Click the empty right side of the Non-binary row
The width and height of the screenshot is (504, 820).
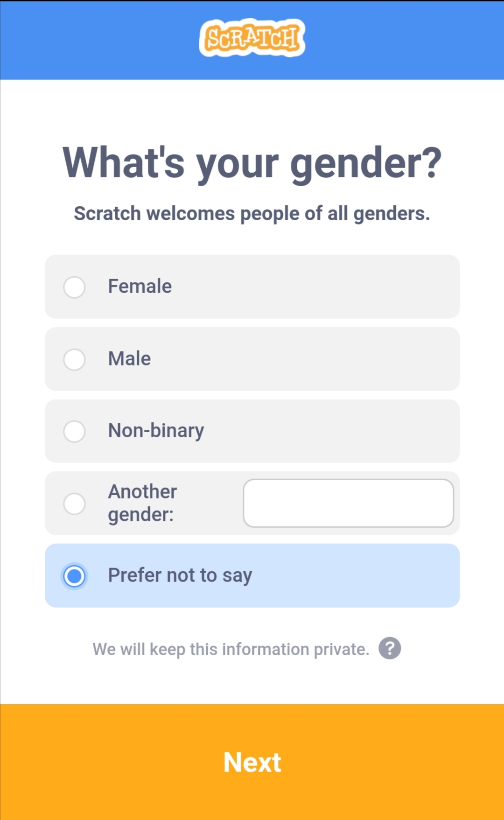point(350,431)
